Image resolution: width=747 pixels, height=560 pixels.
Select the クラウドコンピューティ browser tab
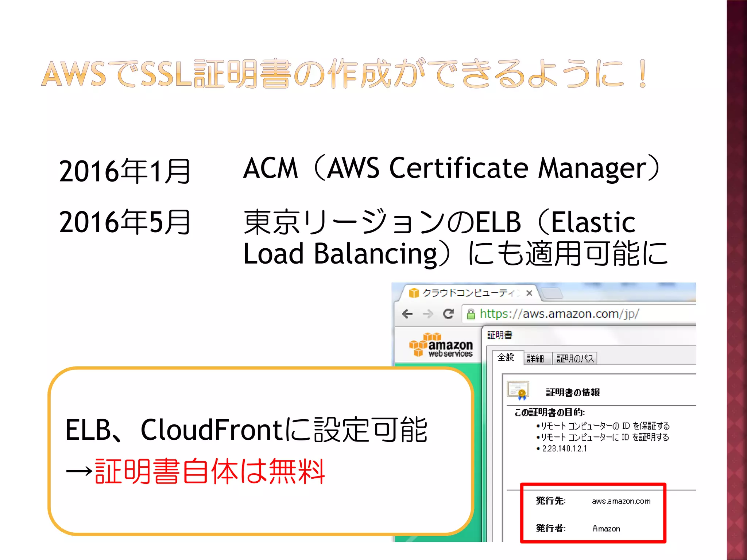(x=469, y=293)
